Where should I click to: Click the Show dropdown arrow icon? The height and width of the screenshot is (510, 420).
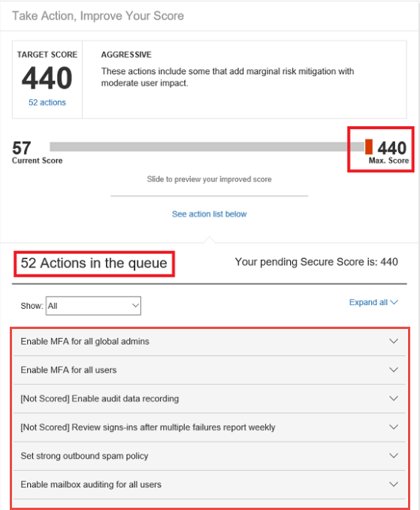click(x=135, y=306)
